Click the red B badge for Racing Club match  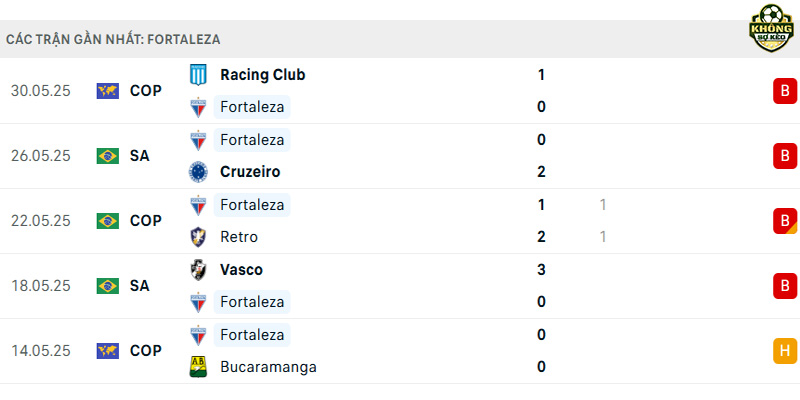point(785,91)
